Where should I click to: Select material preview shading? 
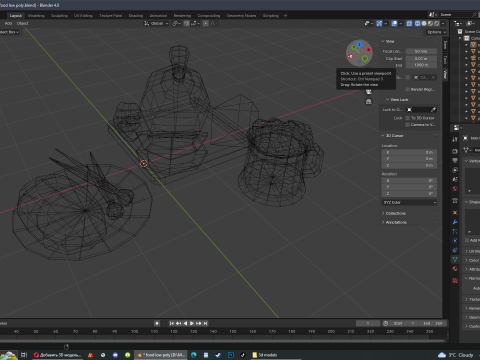pyautogui.click(x=430, y=23)
